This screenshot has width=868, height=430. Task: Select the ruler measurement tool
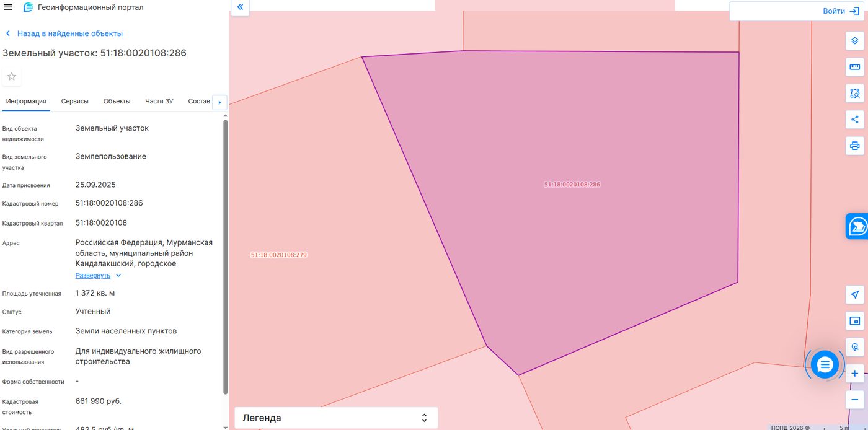click(855, 67)
